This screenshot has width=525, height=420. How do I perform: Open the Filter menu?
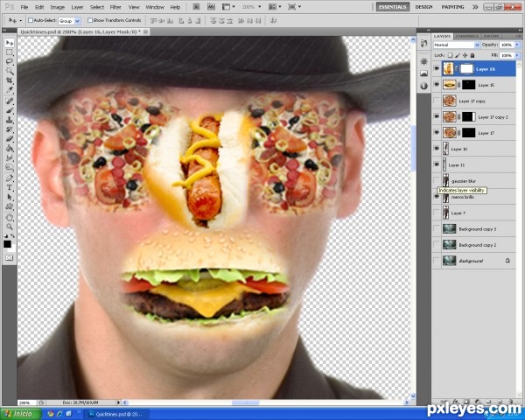point(115,7)
